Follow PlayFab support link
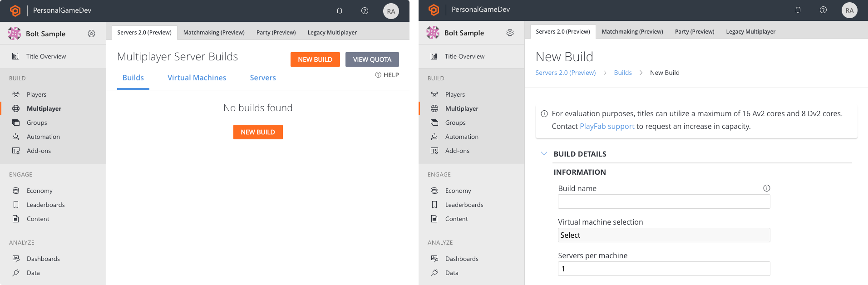The width and height of the screenshot is (868, 285). pyautogui.click(x=607, y=126)
